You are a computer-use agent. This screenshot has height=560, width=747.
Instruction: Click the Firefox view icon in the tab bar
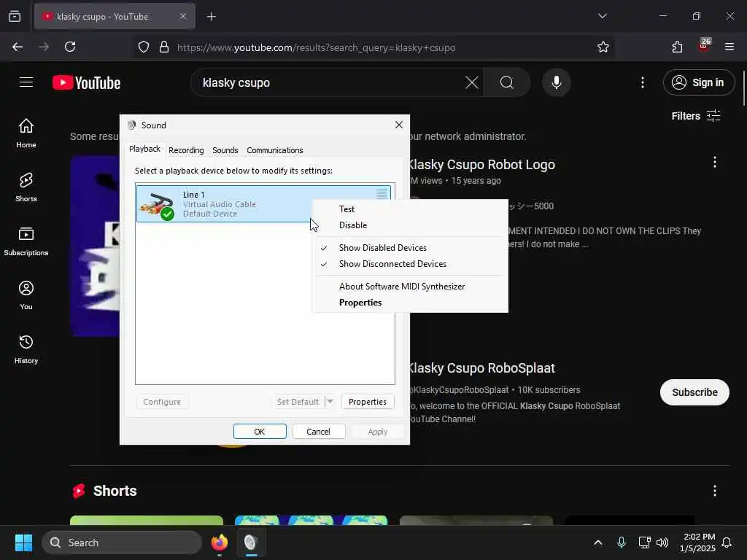click(x=15, y=16)
